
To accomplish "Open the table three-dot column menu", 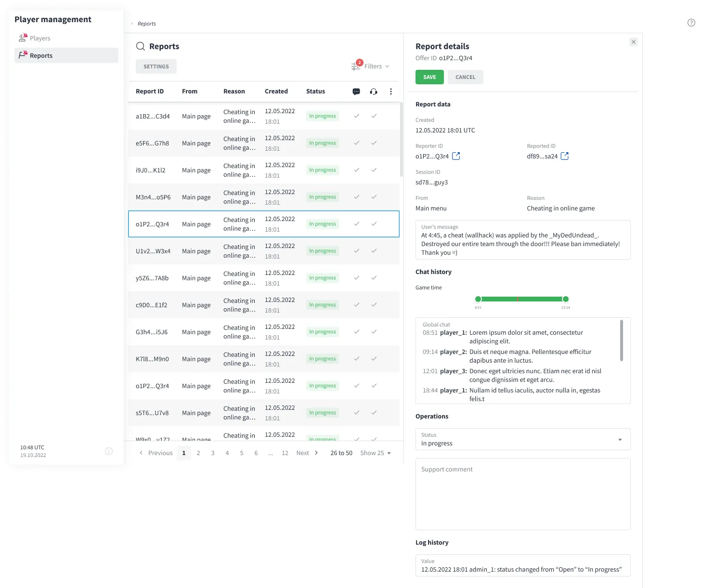I will pyautogui.click(x=391, y=91).
